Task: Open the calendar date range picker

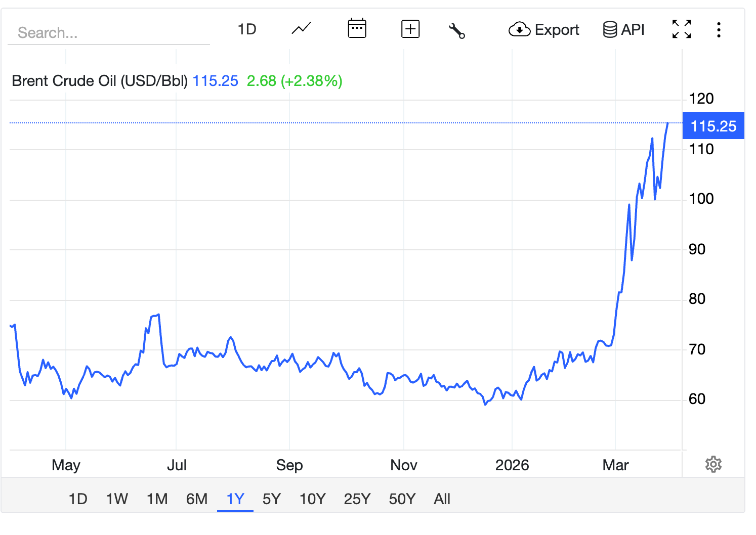Action: (357, 29)
